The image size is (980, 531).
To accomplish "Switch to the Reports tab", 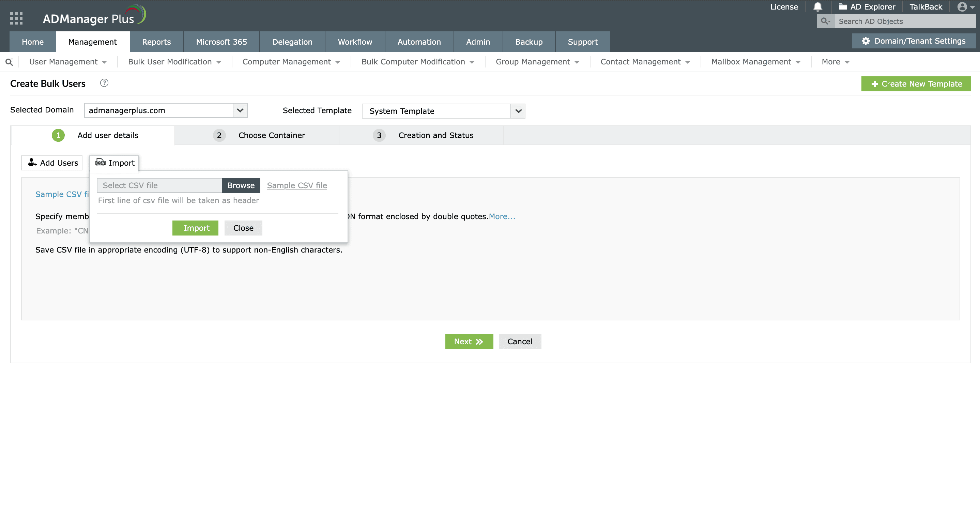I will point(156,42).
